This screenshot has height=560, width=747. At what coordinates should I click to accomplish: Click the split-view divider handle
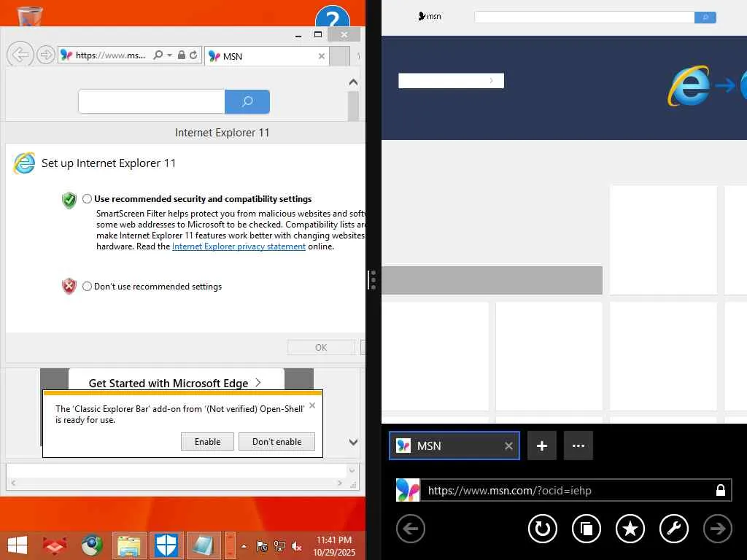[373, 280]
